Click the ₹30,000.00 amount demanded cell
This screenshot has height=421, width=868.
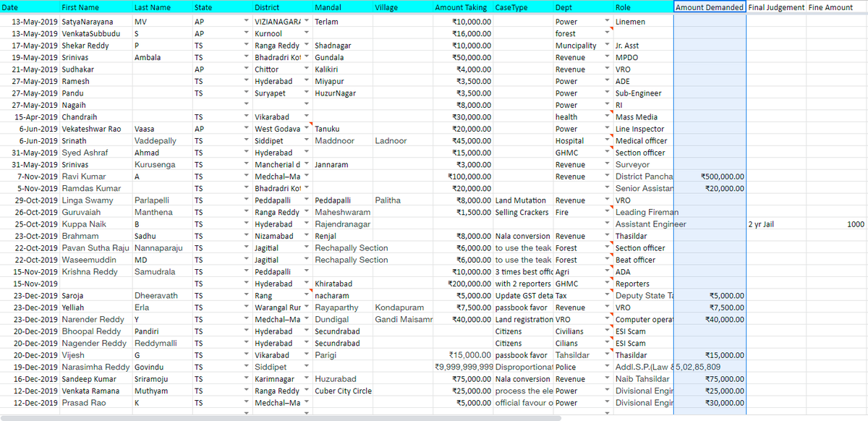(x=710, y=403)
